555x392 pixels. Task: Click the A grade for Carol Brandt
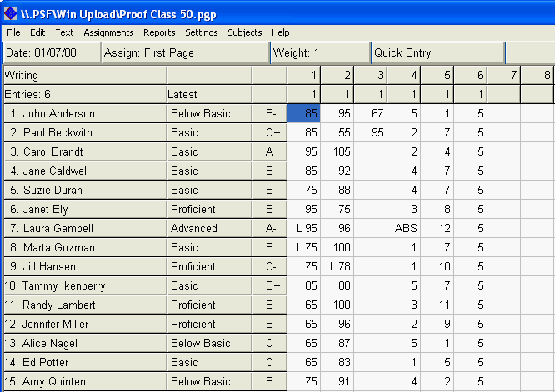(x=270, y=151)
